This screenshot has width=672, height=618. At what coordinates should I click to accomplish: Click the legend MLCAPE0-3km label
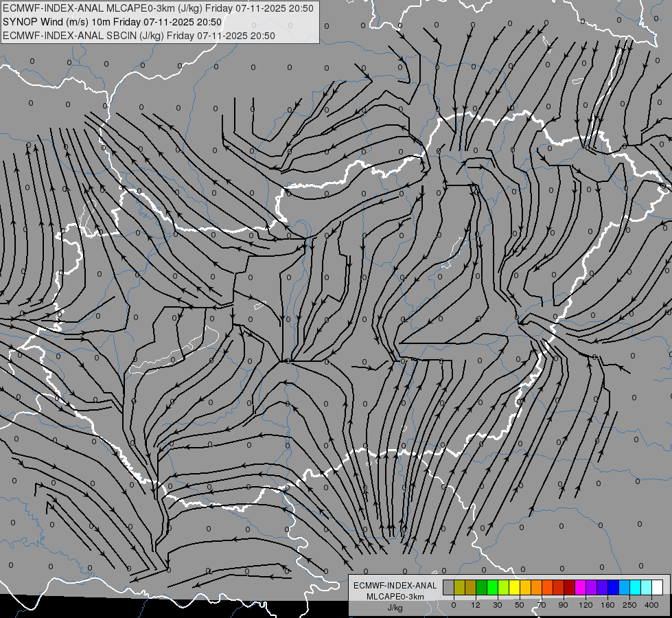pyautogui.click(x=395, y=597)
